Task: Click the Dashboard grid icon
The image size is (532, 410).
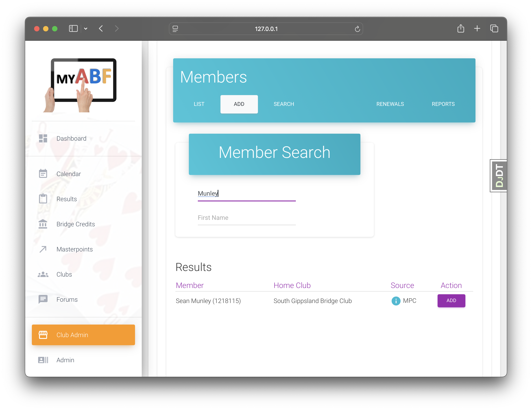Action: [43, 138]
